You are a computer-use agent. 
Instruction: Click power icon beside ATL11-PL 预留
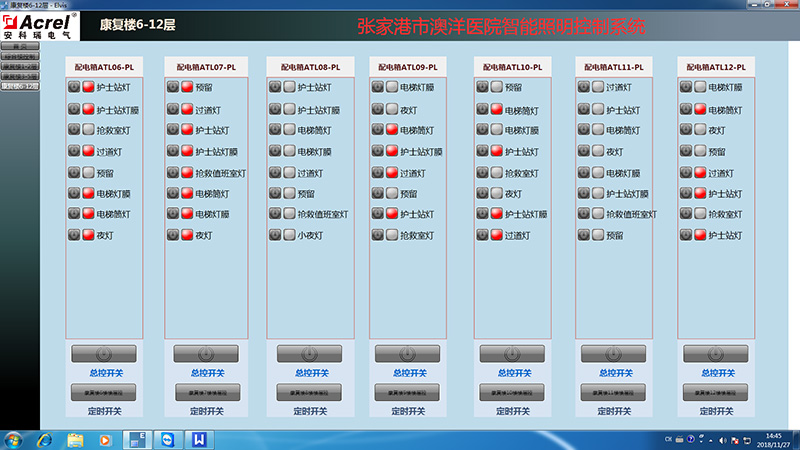point(584,235)
